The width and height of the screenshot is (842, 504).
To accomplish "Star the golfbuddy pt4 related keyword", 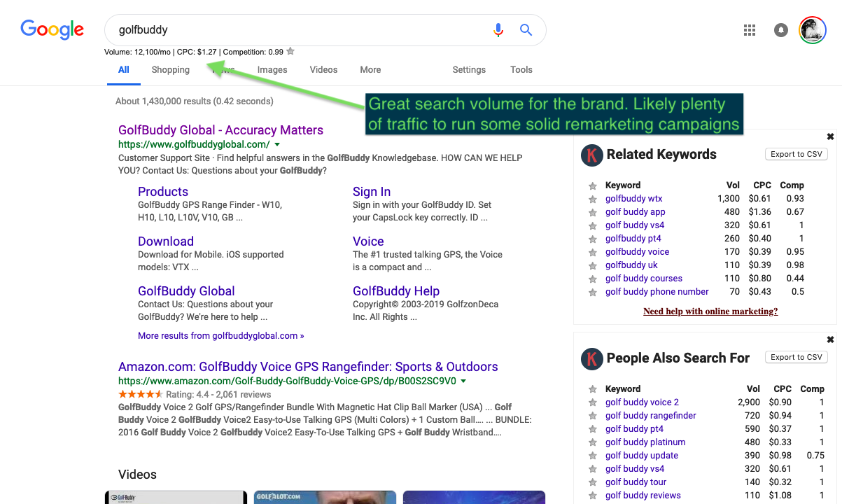I will [x=593, y=239].
